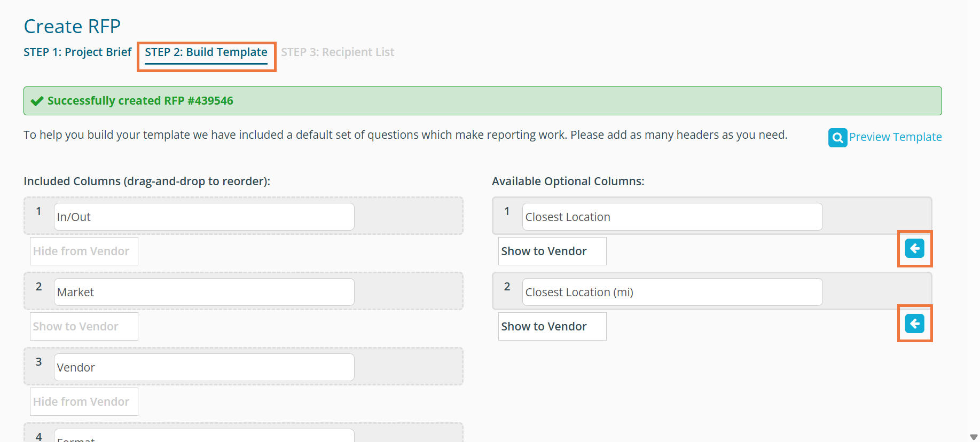Open the Preview Template link
The width and height of the screenshot is (980, 442).
(x=895, y=137)
